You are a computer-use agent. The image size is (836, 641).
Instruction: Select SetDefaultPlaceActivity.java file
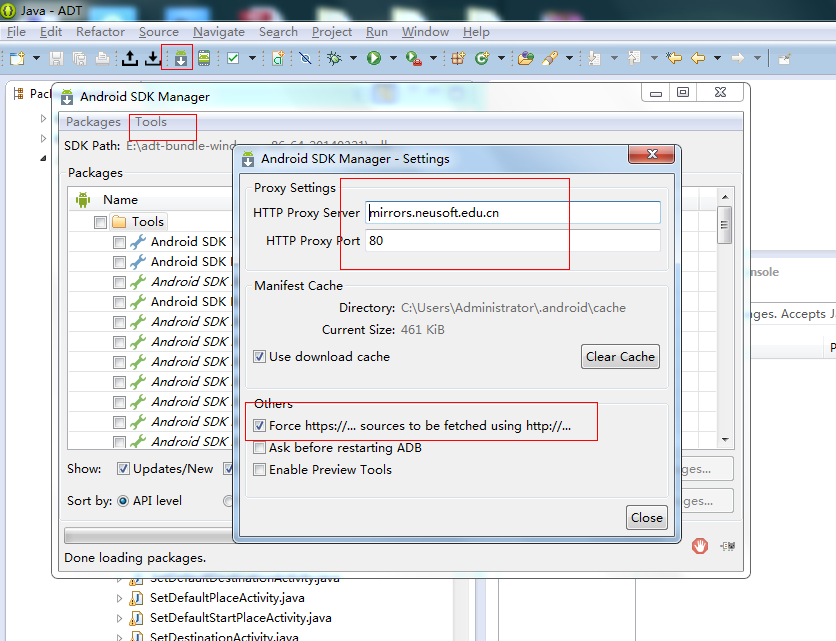point(227,598)
